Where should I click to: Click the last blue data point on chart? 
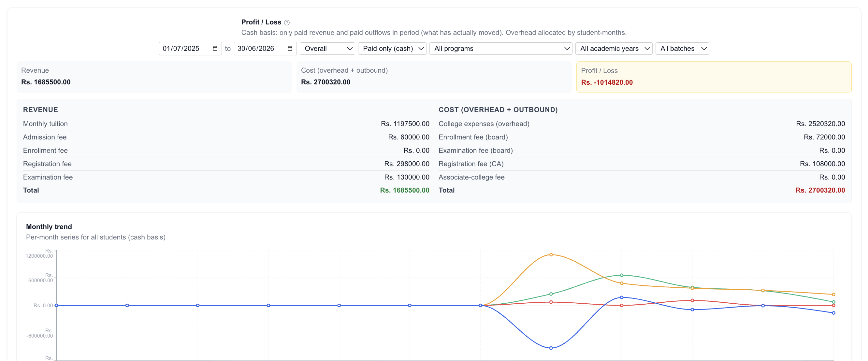834,313
